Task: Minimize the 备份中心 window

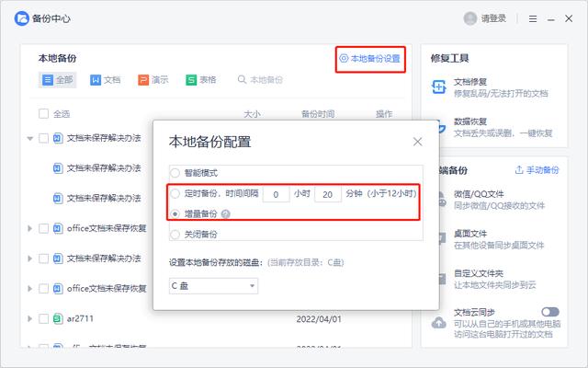Action: 550,18
